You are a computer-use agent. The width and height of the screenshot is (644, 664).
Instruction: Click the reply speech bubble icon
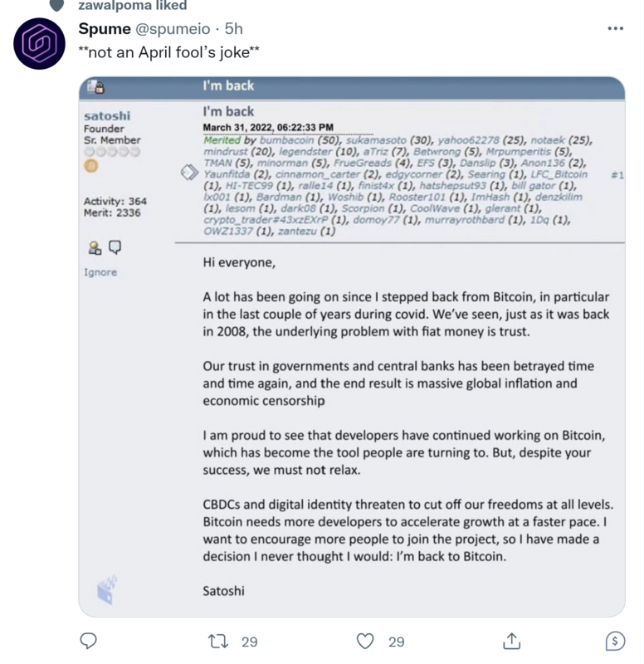coord(89,641)
